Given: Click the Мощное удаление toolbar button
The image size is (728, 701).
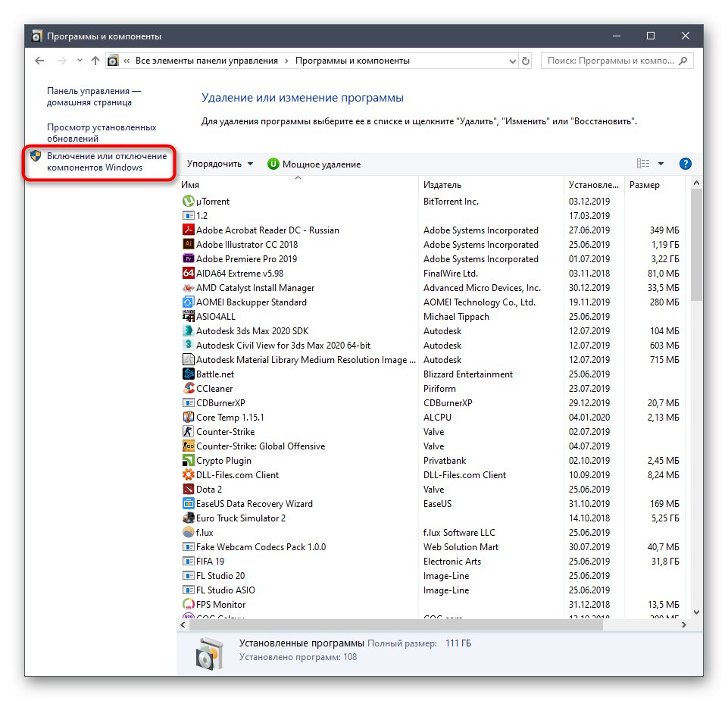Looking at the screenshot, I should tap(314, 164).
